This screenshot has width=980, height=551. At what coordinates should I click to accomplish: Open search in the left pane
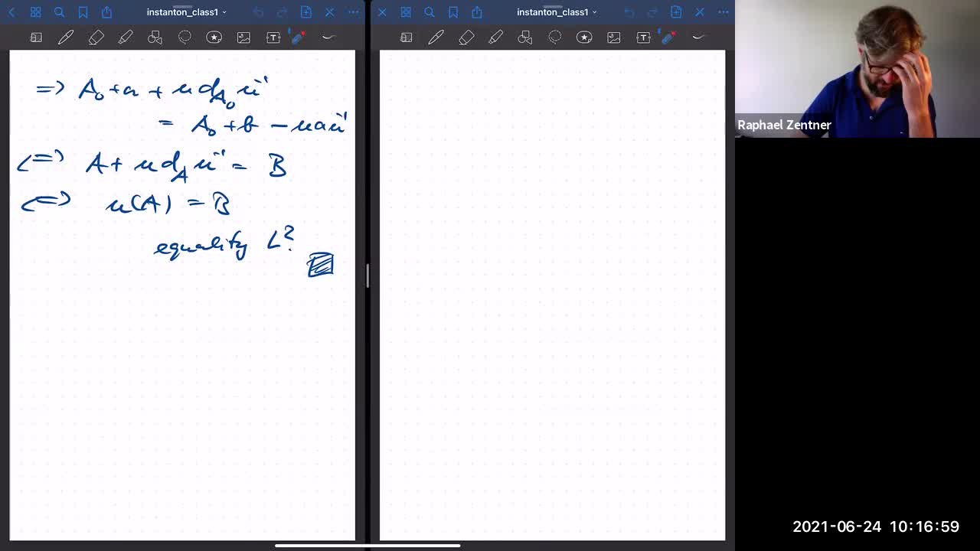click(x=59, y=12)
